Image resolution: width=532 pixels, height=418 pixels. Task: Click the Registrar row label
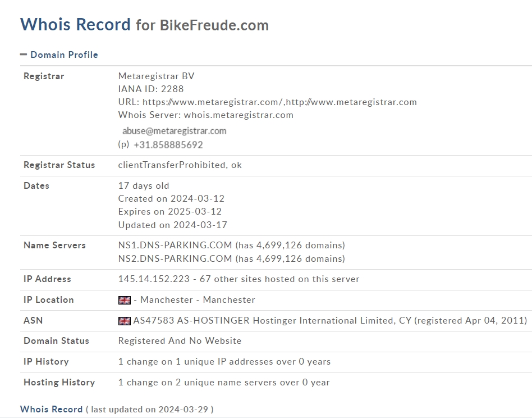coord(44,76)
